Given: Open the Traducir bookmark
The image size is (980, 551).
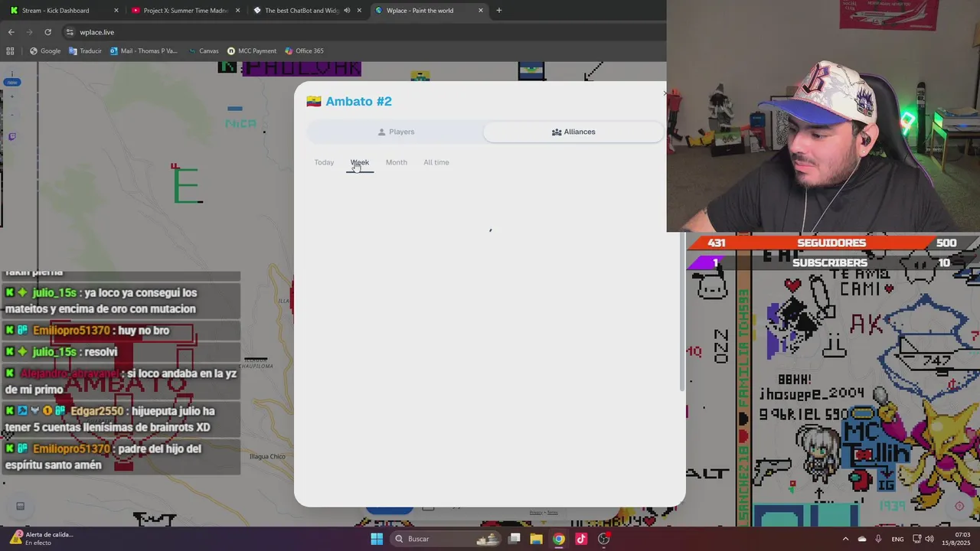Looking at the screenshot, I should point(85,51).
